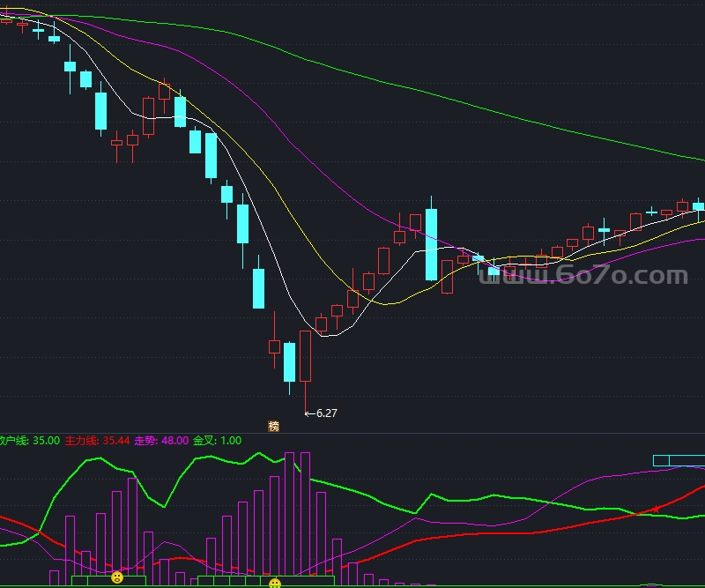Click the 主力线: 35.44 indicator label
705x588 pixels.
(97, 441)
